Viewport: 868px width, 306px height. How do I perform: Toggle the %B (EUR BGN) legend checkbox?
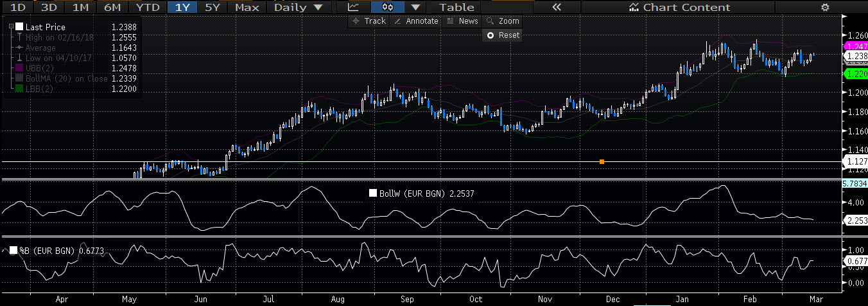tap(13, 251)
